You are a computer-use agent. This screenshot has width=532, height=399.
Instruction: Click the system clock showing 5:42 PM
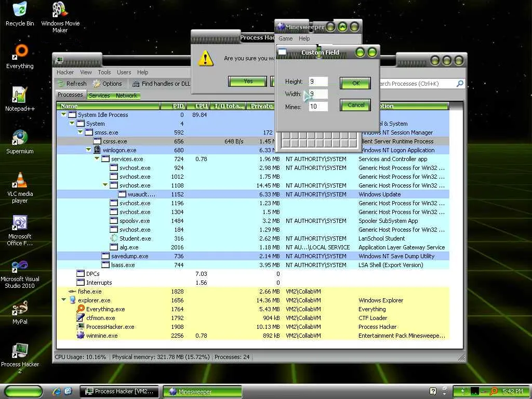click(x=513, y=391)
